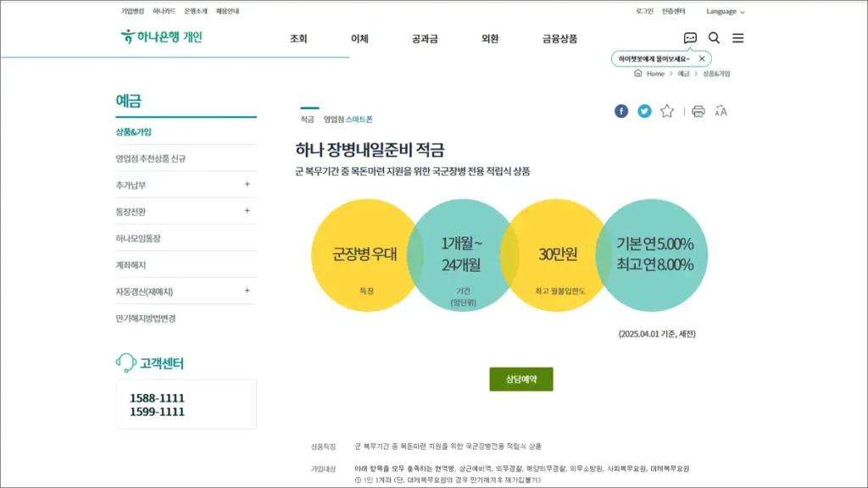The height and width of the screenshot is (488, 868).
Task: Click the 적금 category label
Action: (x=307, y=119)
